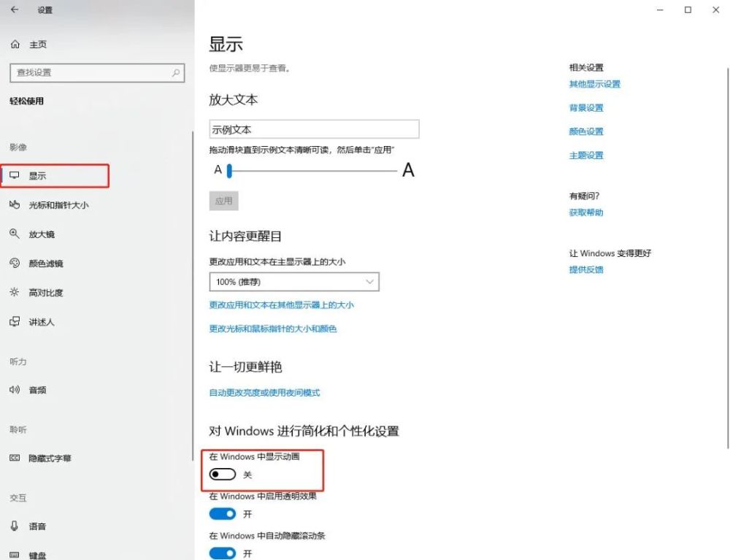Click the 查找设置 search field
The image size is (730, 560).
tap(97, 72)
